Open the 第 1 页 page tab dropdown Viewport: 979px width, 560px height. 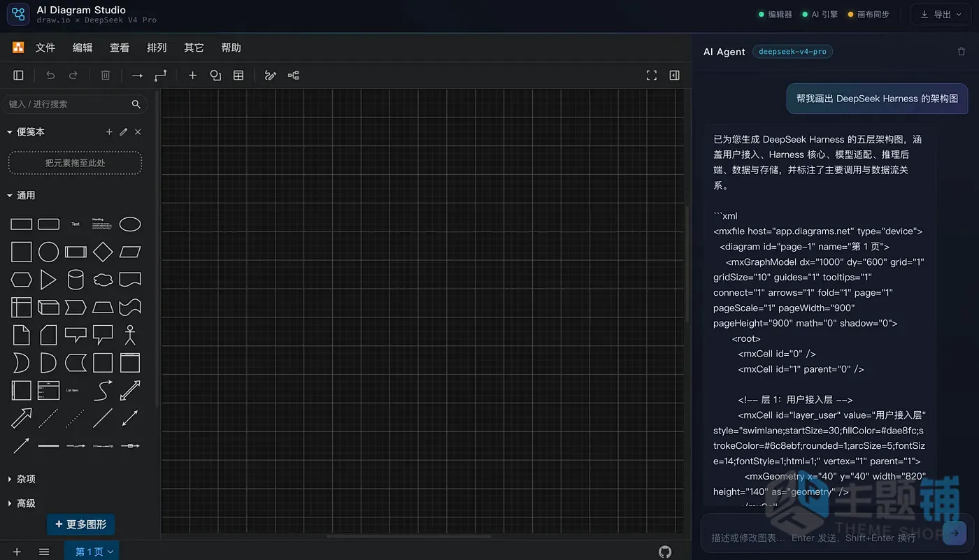point(92,551)
